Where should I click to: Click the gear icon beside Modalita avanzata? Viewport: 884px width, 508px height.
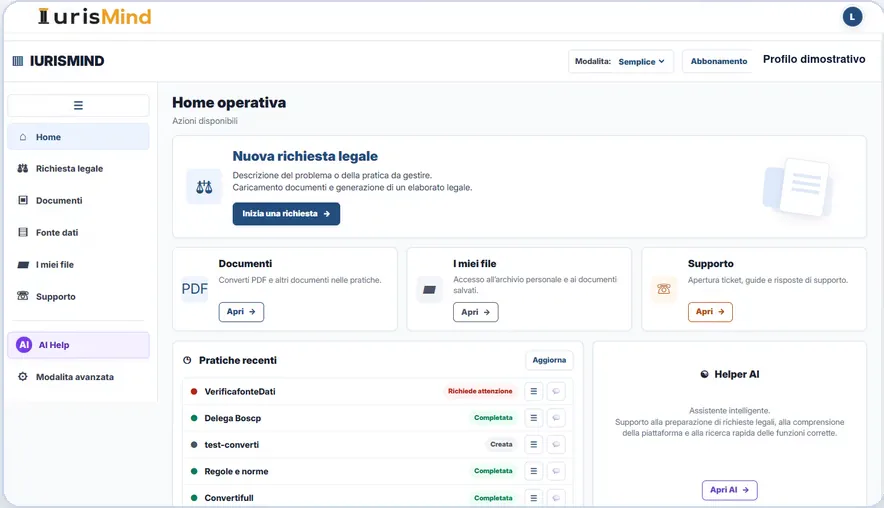click(23, 377)
